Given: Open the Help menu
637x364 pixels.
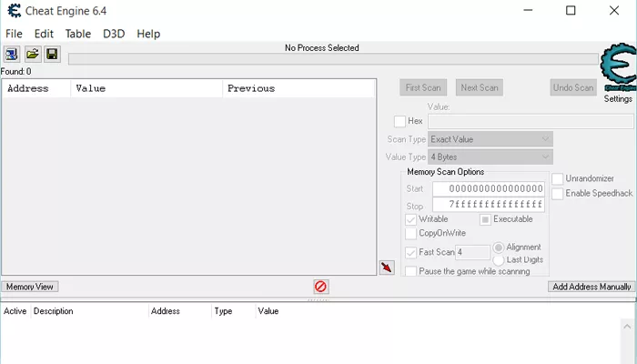Looking at the screenshot, I should [x=148, y=34].
